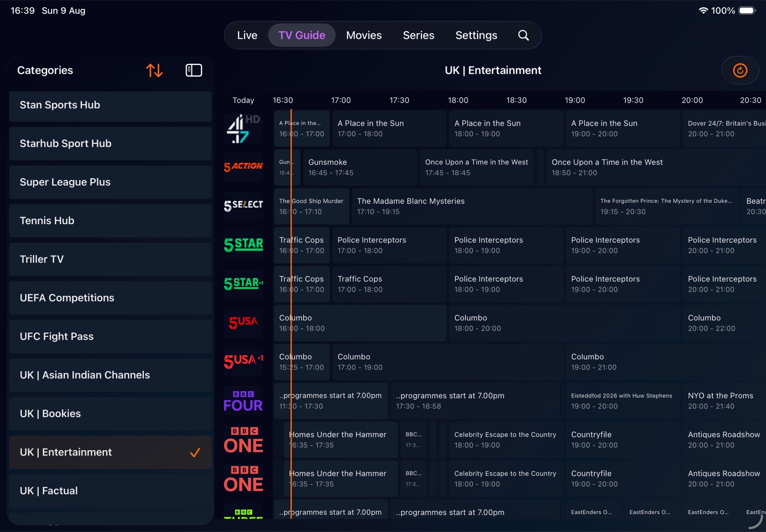Choose Starhub Sport Hub category
The width and height of the screenshot is (766, 532).
point(111,143)
